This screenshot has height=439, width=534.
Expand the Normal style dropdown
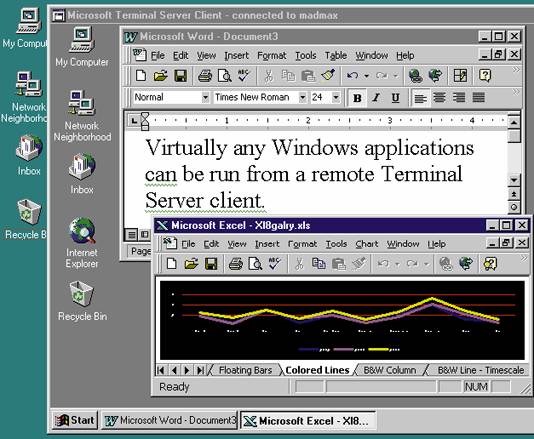(205, 98)
